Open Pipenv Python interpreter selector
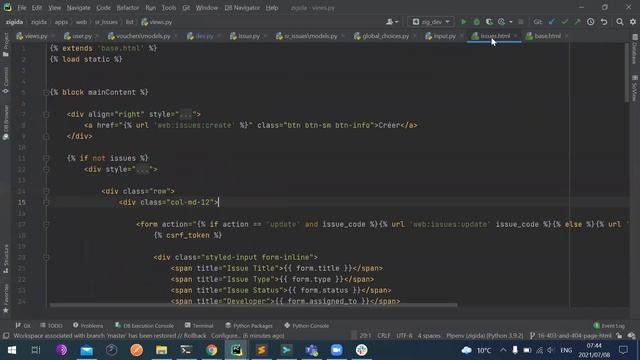Image resolution: width=640 pixels, height=360 pixels. (484, 336)
